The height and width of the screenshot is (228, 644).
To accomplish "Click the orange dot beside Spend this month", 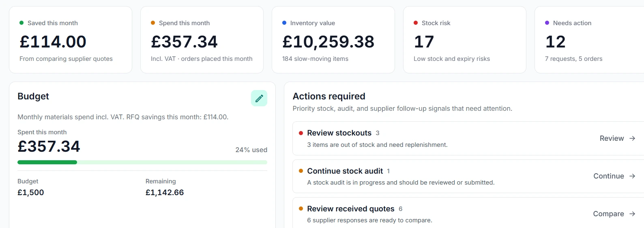I will click(x=153, y=23).
